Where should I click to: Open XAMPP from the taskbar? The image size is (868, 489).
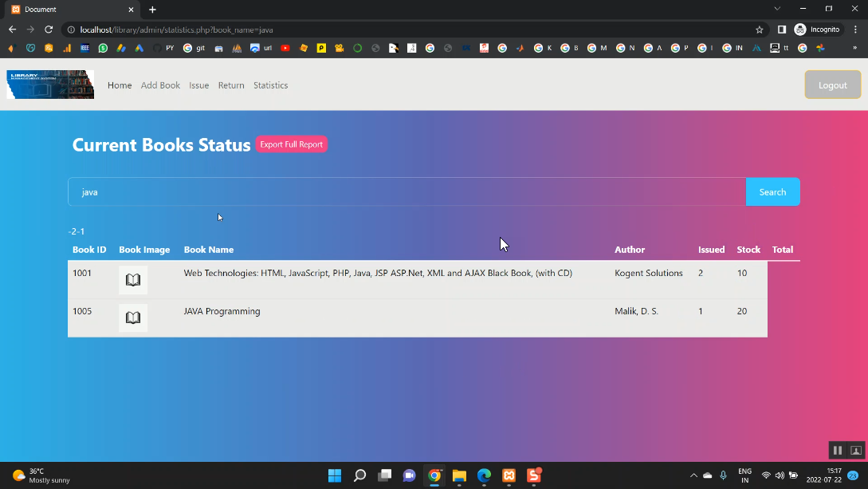(509, 475)
